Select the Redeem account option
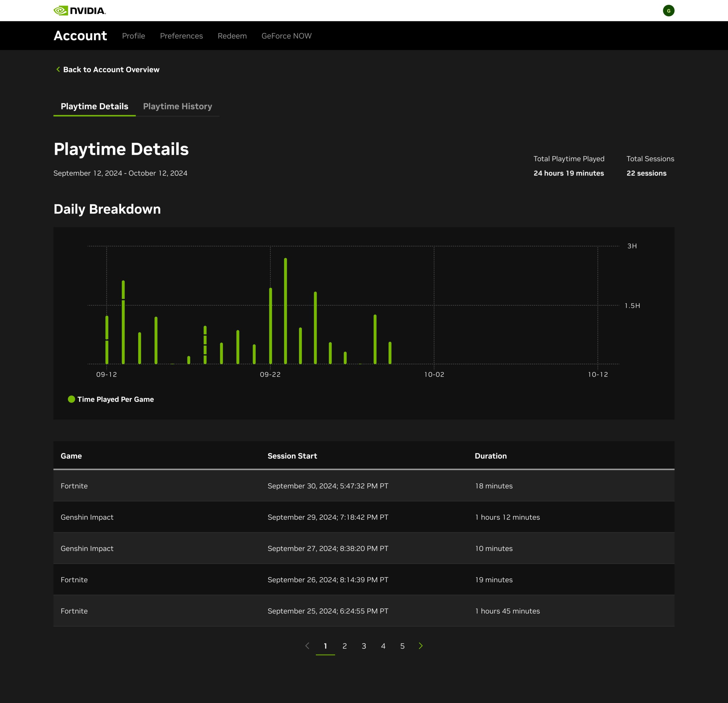 [232, 36]
